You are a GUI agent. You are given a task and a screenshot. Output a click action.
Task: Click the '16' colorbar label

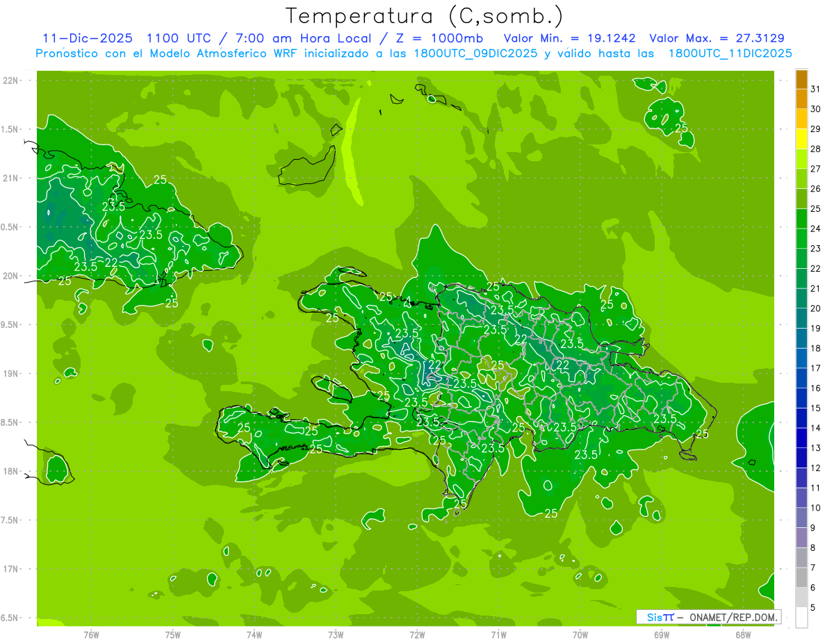pos(815,388)
